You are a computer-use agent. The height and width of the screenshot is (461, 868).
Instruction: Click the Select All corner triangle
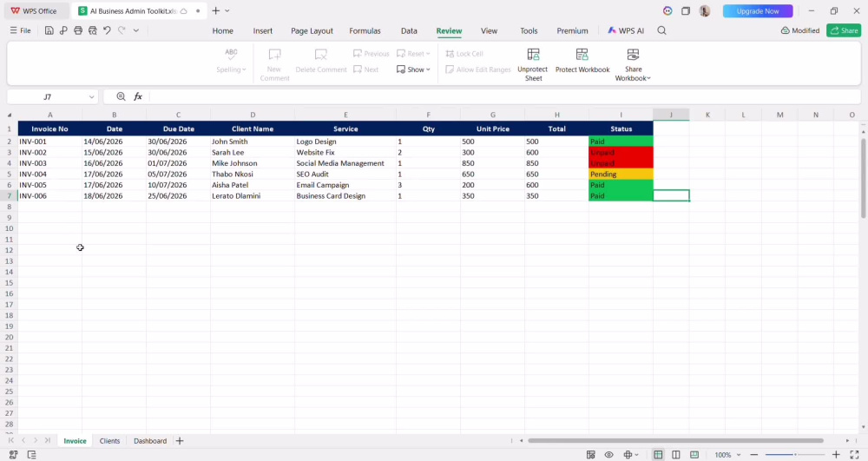click(10, 115)
